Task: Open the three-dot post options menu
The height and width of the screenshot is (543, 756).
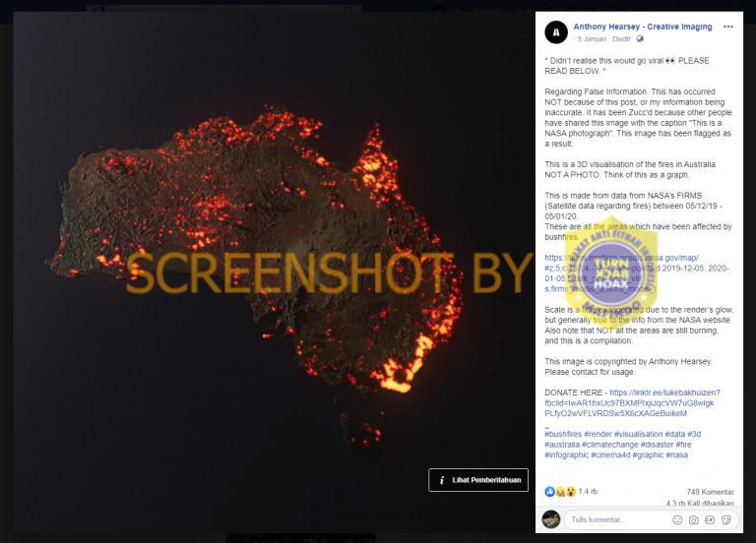Action: coord(728,27)
